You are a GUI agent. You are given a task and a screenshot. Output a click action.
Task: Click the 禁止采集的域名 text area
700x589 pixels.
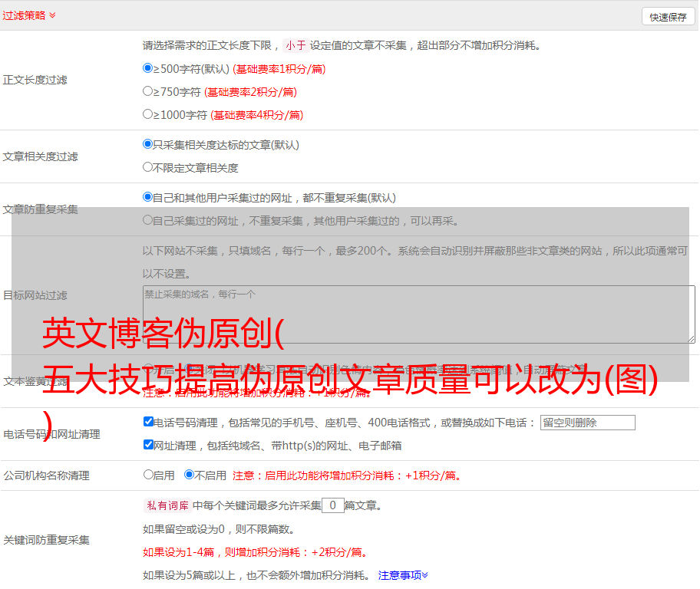[418, 314]
